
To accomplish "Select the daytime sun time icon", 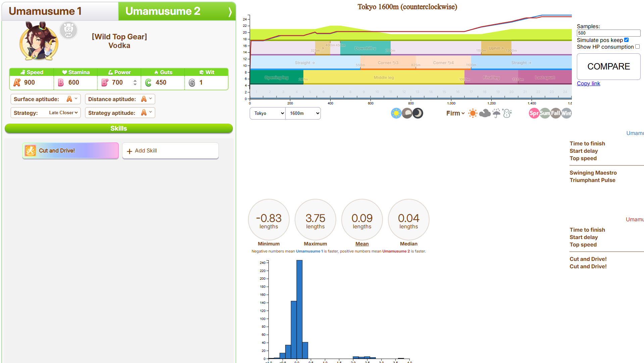I will [x=396, y=113].
